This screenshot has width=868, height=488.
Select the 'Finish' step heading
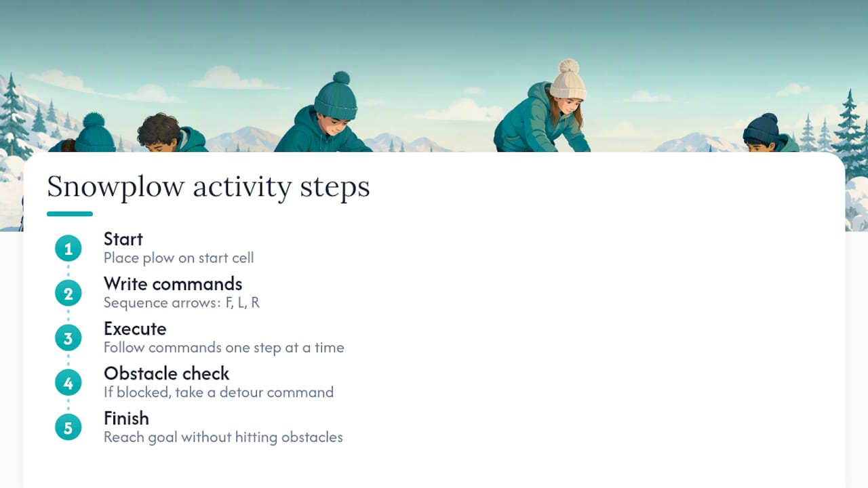(x=126, y=418)
